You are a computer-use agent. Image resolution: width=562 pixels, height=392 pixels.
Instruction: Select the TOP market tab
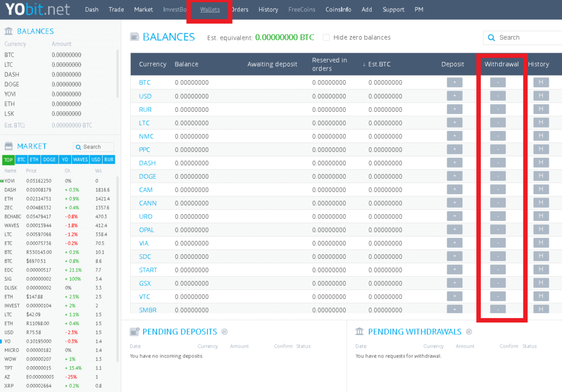click(9, 160)
